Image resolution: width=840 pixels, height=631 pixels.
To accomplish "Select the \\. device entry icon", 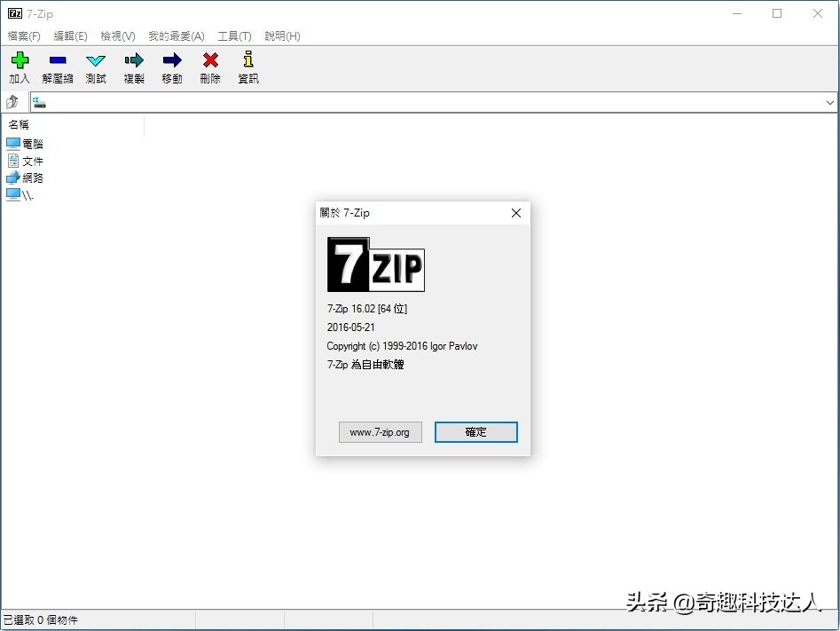I will point(12,194).
